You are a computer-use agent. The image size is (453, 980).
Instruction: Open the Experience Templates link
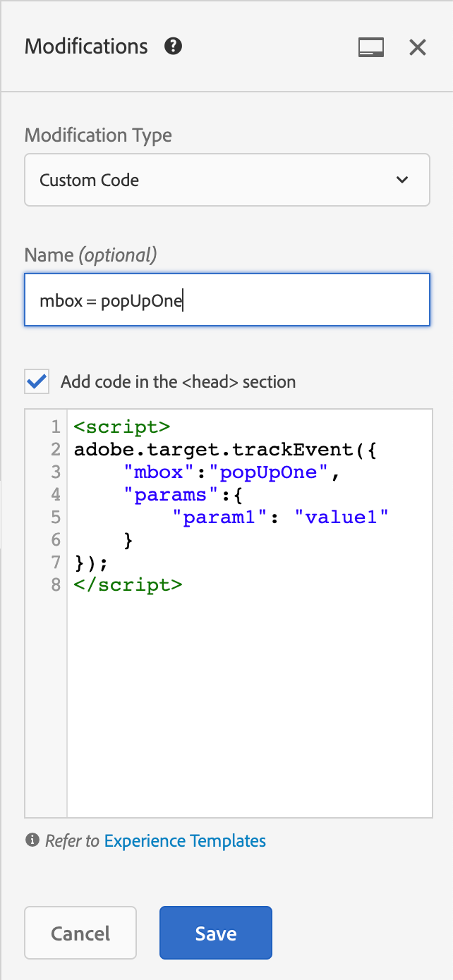coord(183,840)
